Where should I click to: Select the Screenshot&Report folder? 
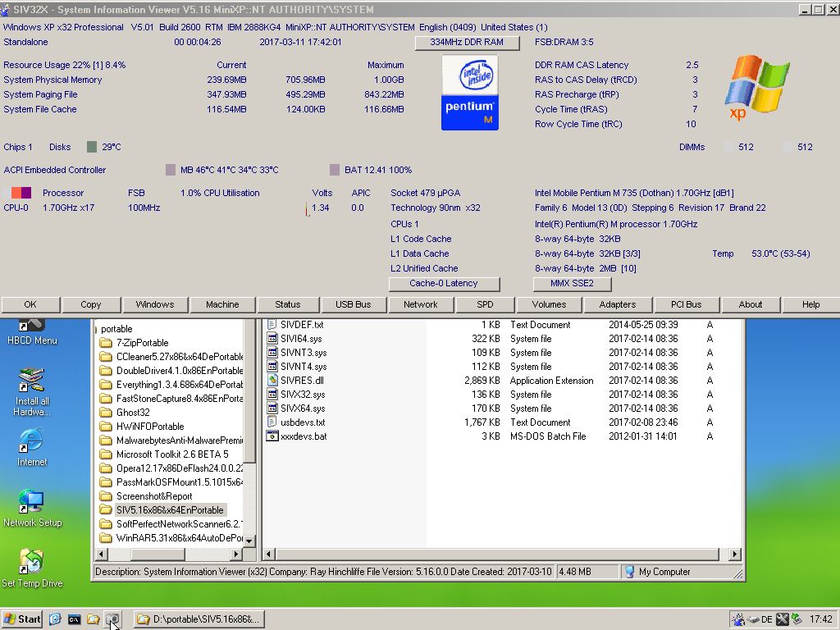pyautogui.click(x=154, y=496)
